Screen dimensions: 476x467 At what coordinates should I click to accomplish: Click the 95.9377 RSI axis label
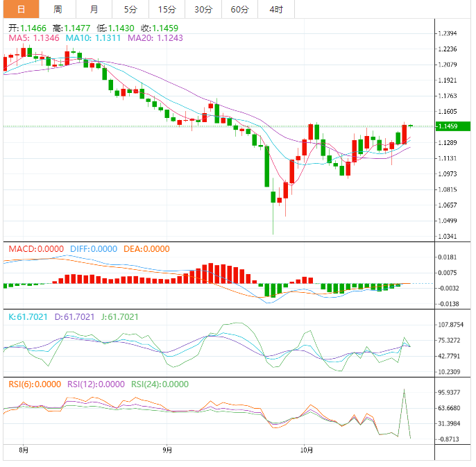click(x=450, y=392)
